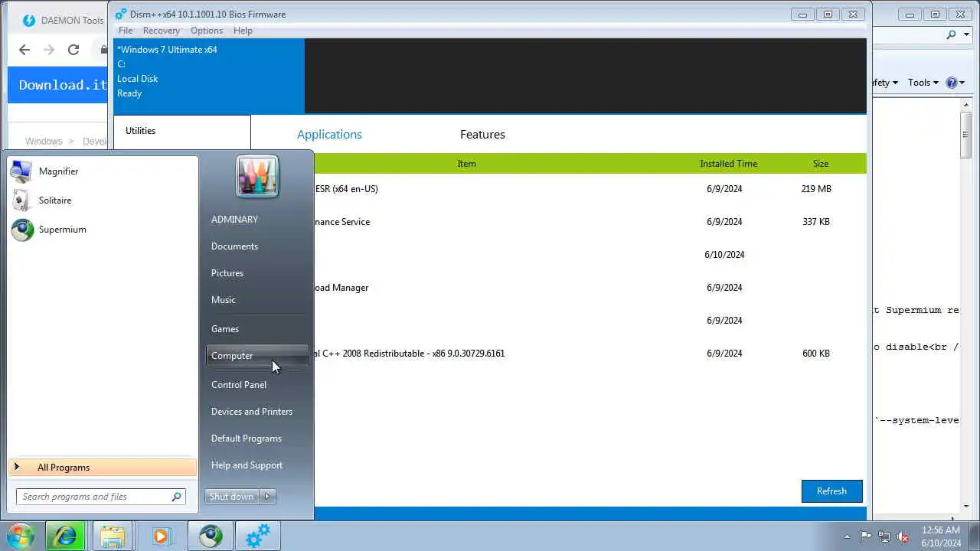Screen dimensions: 980x551
Task: Click the search icon in Start search box
Action: (x=177, y=497)
